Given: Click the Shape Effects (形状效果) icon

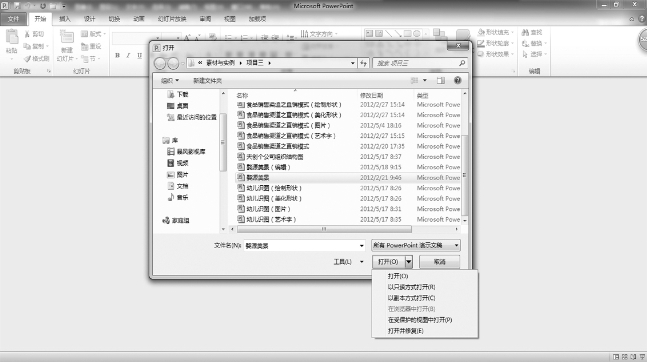Looking at the screenshot, I should pos(481,54).
